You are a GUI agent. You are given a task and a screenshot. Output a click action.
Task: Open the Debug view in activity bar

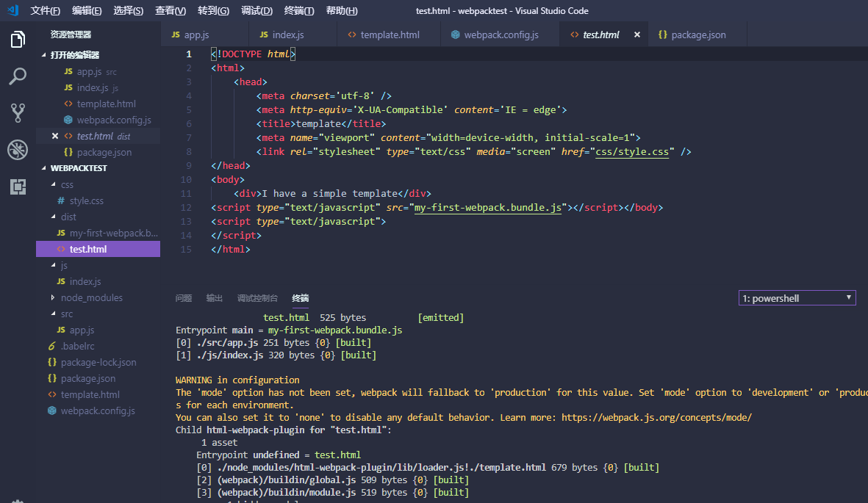[x=18, y=149]
